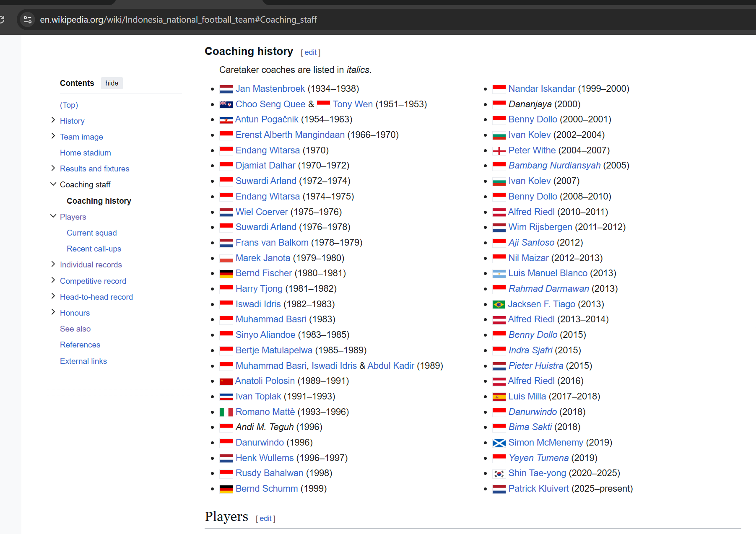Click the Spain flag beside Luis Milla
Screen dimensions: 756x534
click(499, 397)
